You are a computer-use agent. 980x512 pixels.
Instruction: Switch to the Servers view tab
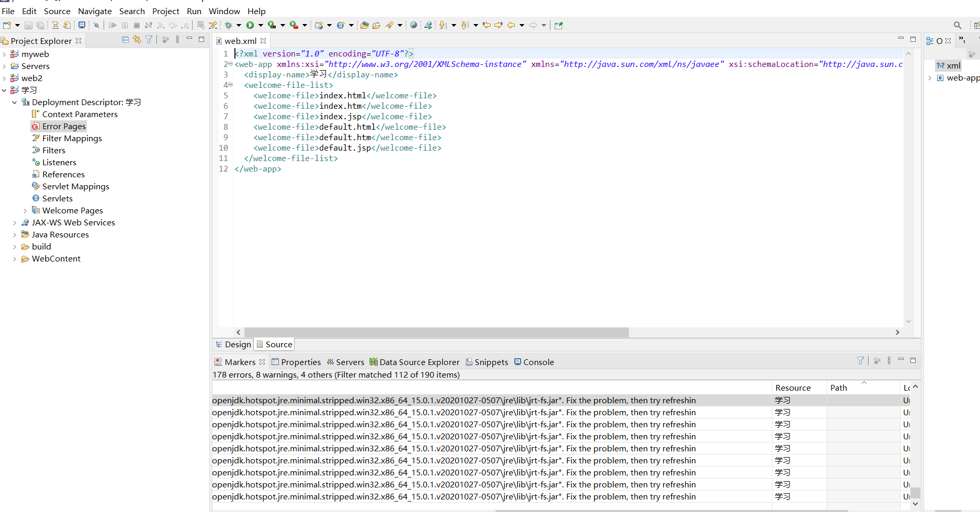pyautogui.click(x=345, y=362)
